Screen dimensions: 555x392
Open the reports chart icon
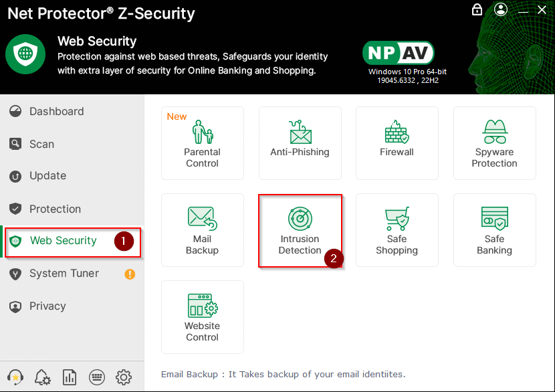pyautogui.click(x=69, y=377)
